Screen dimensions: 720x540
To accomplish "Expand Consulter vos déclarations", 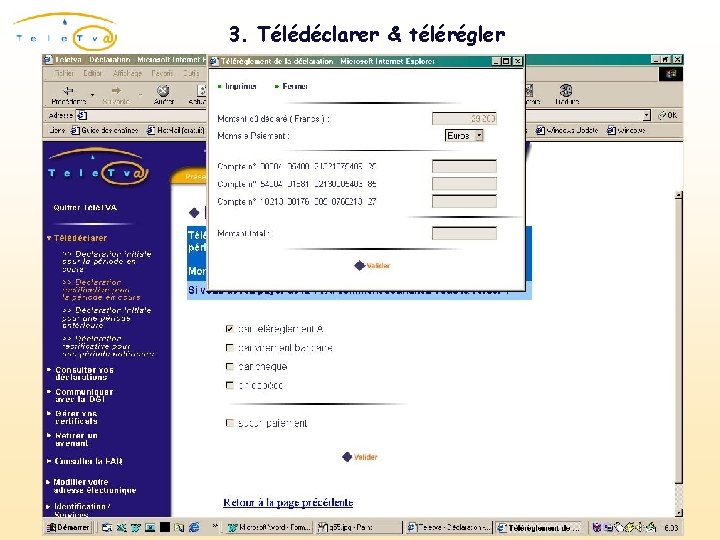I will pos(81,373).
